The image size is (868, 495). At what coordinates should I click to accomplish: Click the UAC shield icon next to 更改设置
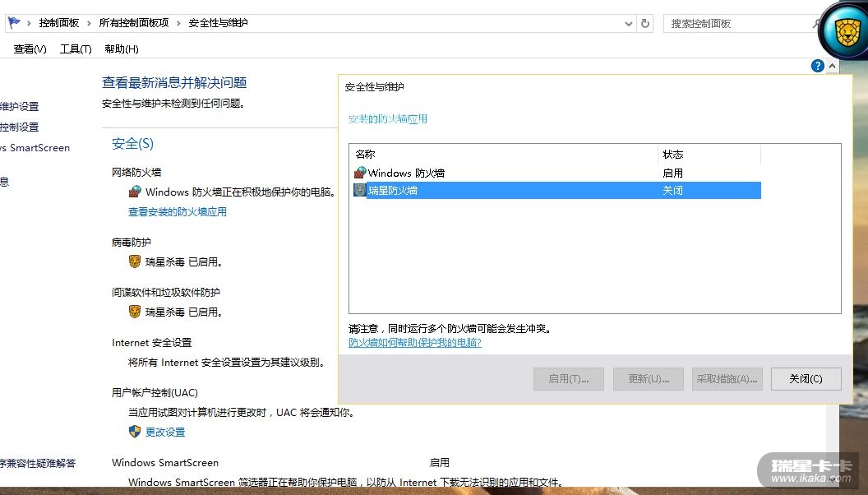(135, 432)
